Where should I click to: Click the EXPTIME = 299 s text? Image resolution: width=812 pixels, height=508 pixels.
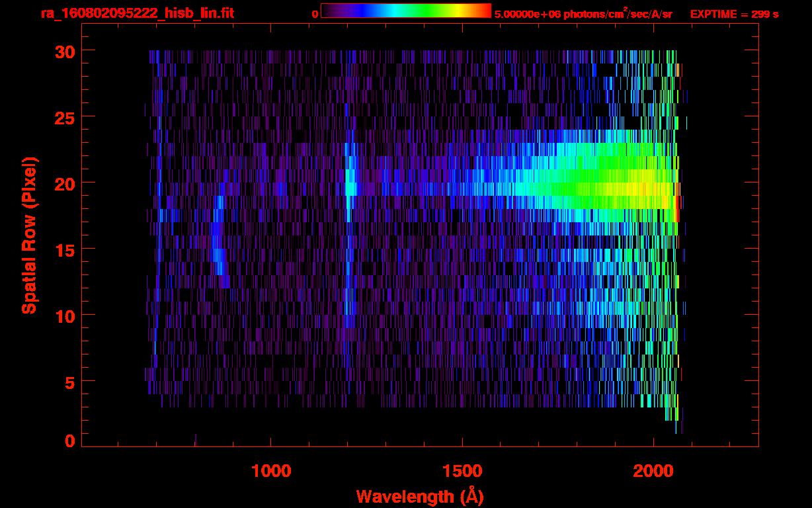[734, 14]
